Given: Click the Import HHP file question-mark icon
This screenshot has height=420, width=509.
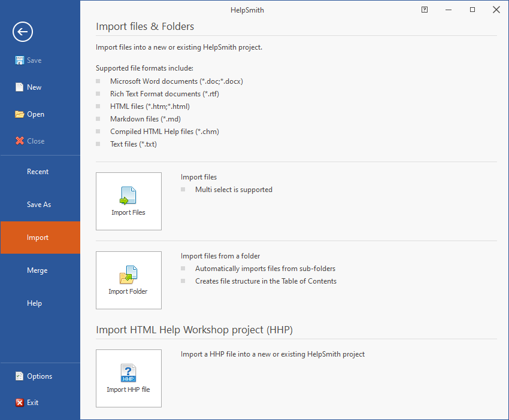Looking at the screenshot, I should tap(128, 373).
